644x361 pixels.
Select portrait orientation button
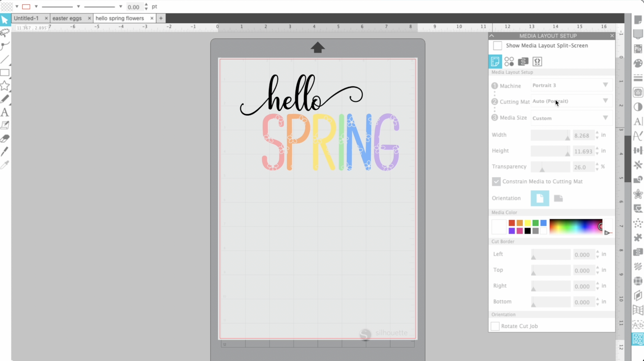point(539,198)
